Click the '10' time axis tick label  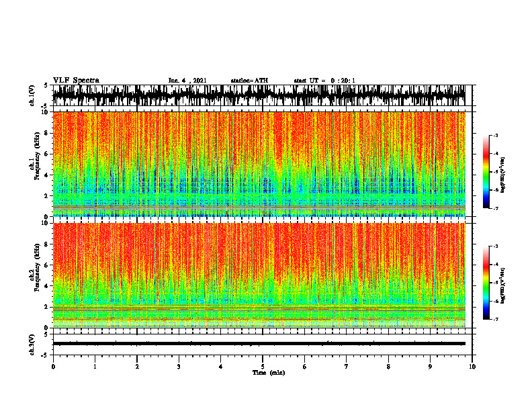[x=472, y=367]
